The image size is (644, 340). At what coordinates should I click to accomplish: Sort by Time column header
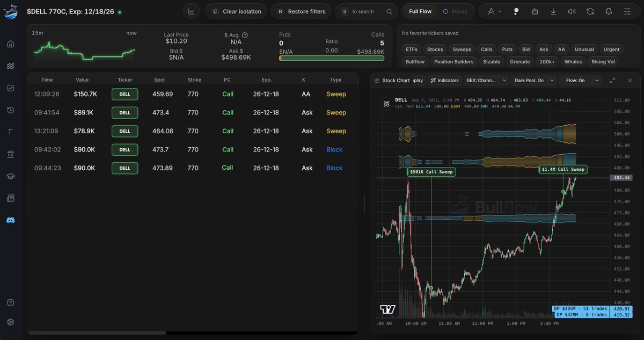click(47, 79)
